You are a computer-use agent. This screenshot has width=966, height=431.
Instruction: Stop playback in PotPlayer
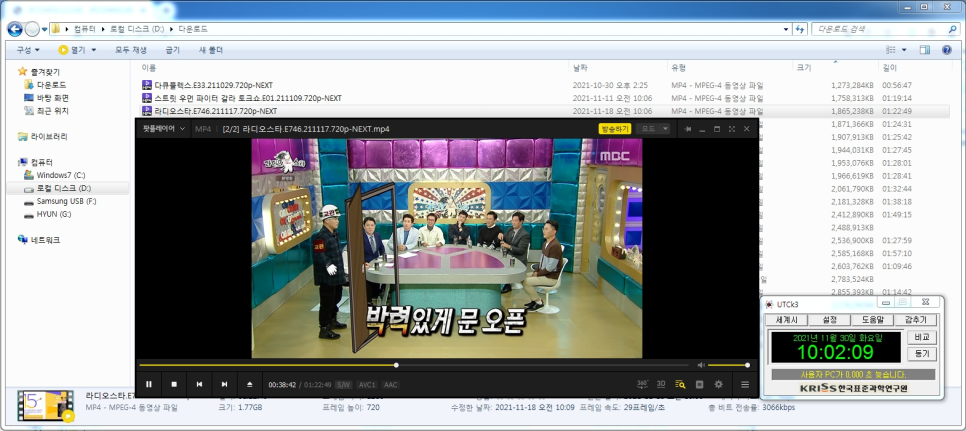coord(174,384)
